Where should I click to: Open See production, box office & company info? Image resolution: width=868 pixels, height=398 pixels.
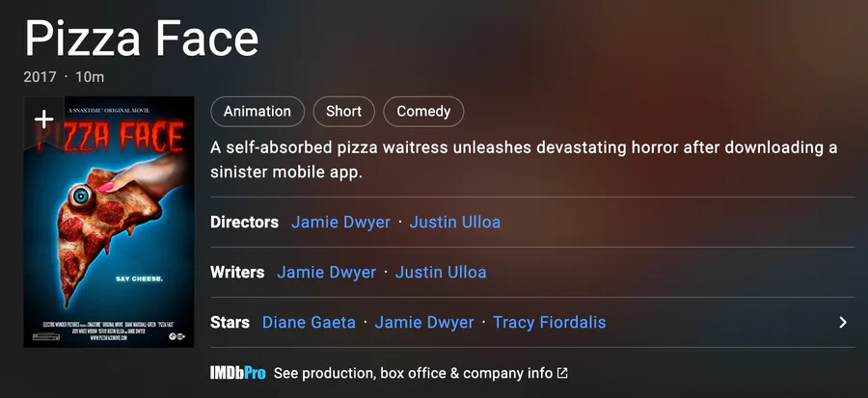click(x=413, y=373)
